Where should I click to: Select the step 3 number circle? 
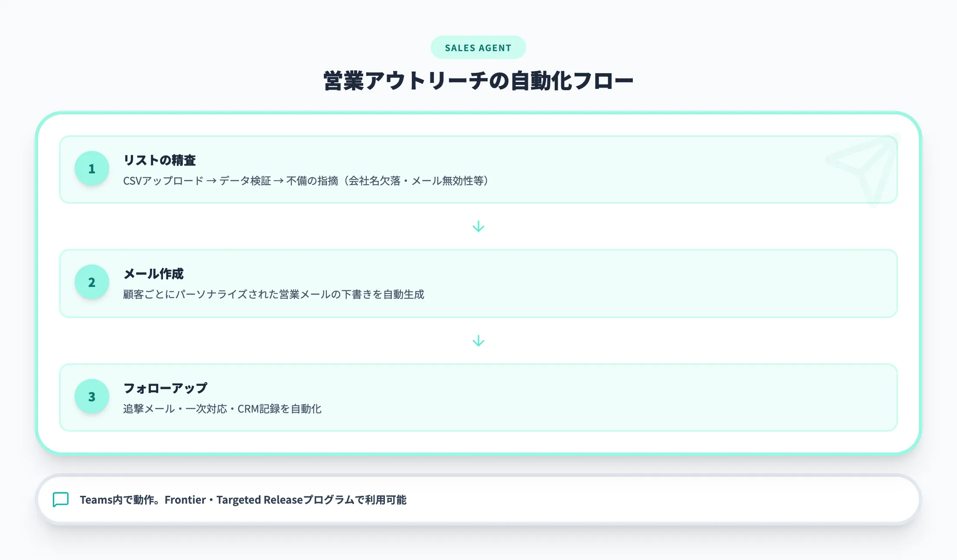[x=92, y=397]
